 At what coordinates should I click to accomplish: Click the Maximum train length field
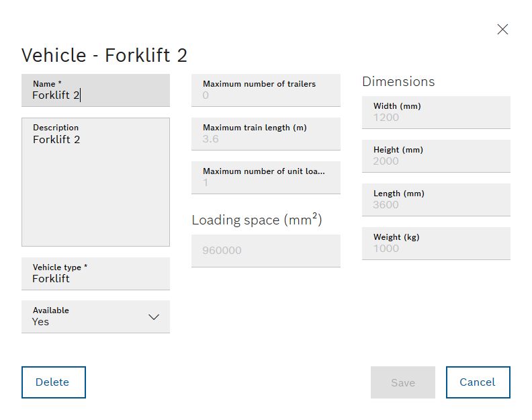(266, 134)
